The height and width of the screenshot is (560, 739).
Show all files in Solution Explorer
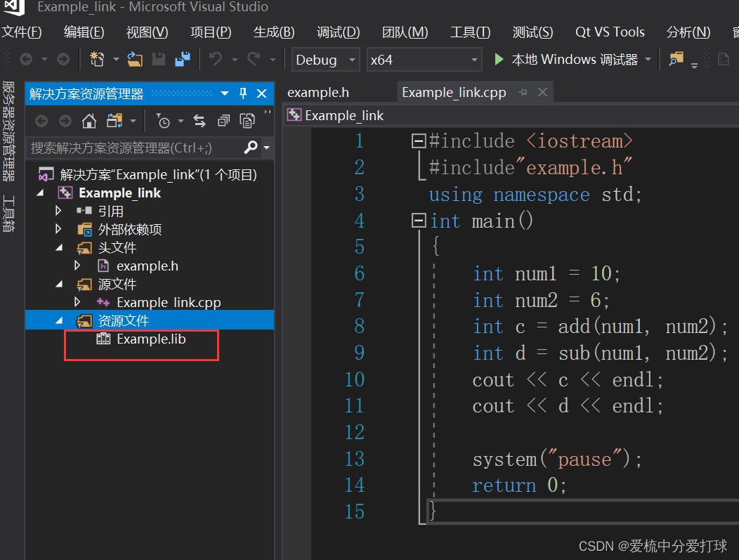point(247,121)
